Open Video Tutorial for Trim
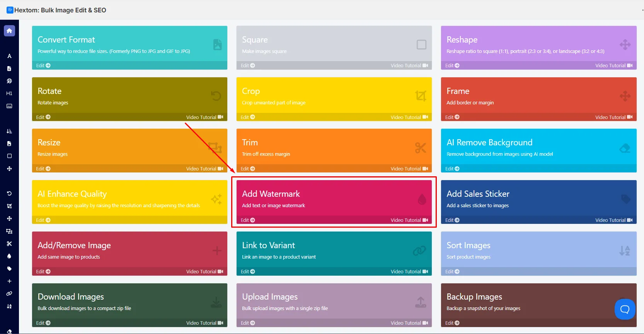The height and width of the screenshot is (334, 644). click(409, 169)
